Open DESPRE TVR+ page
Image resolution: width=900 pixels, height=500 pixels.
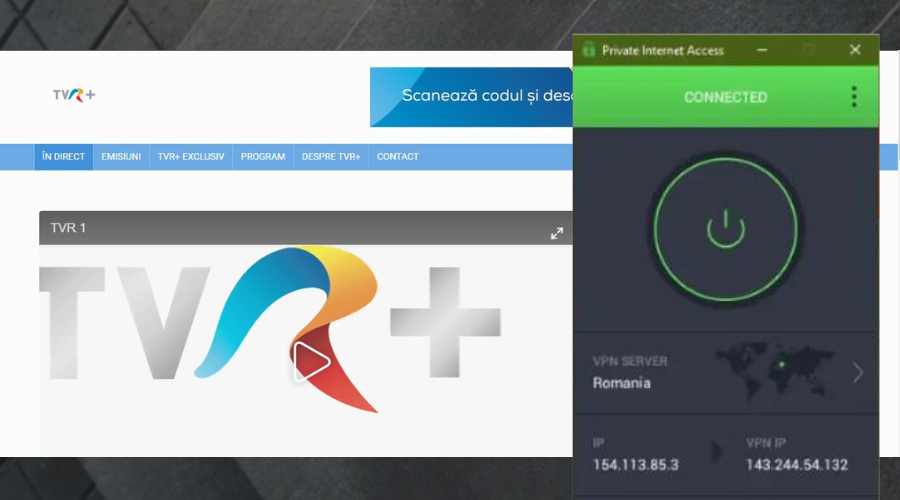point(331,157)
